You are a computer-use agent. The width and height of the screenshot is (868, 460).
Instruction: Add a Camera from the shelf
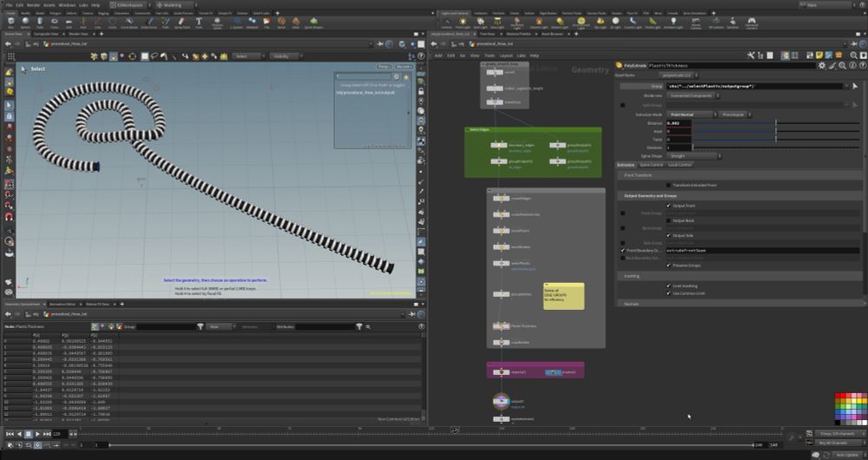(x=447, y=23)
